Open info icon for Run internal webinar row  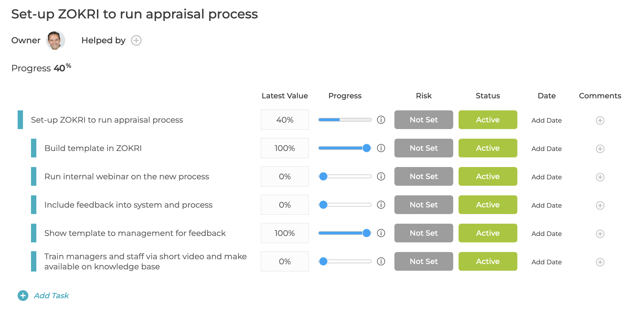tap(381, 176)
